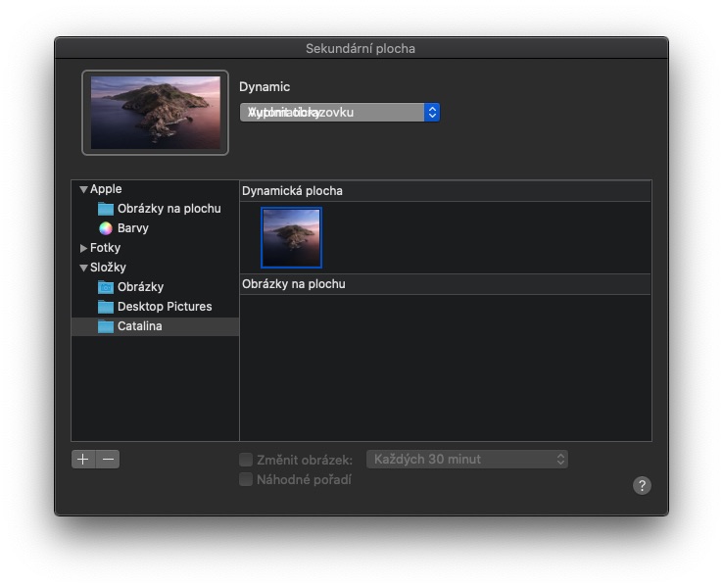
Task: Click the Desktop Pictures folder icon
Action: (106, 307)
